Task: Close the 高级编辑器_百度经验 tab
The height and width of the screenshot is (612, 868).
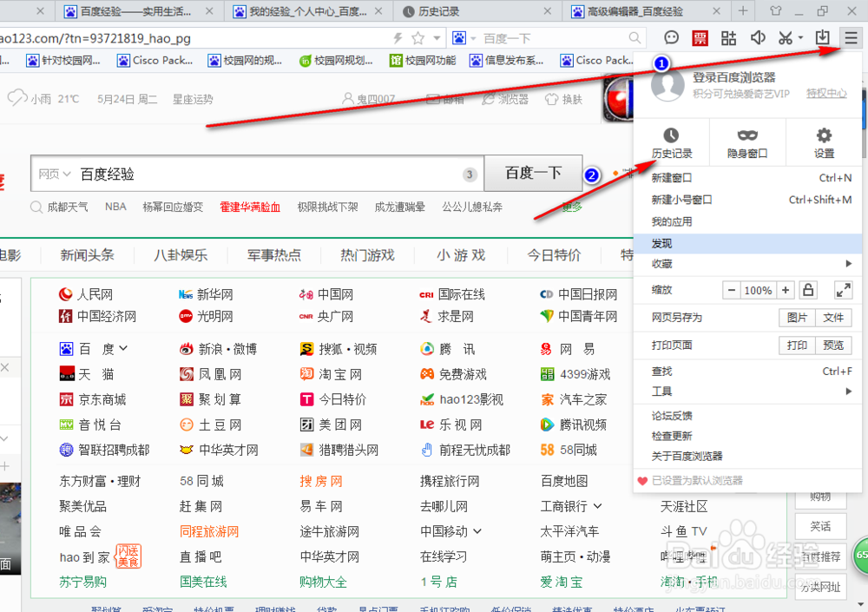Action: (x=716, y=11)
